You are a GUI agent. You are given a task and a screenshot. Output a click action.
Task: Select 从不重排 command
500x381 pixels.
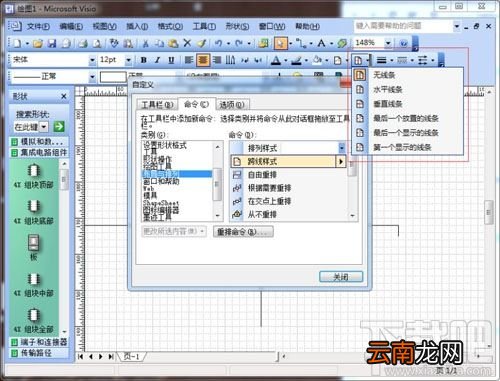(x=289, y=214)
